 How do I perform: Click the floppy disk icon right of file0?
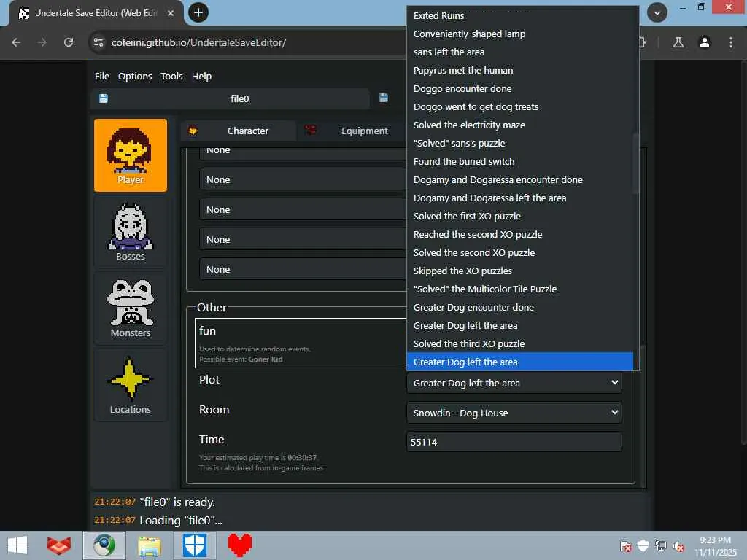384,98
